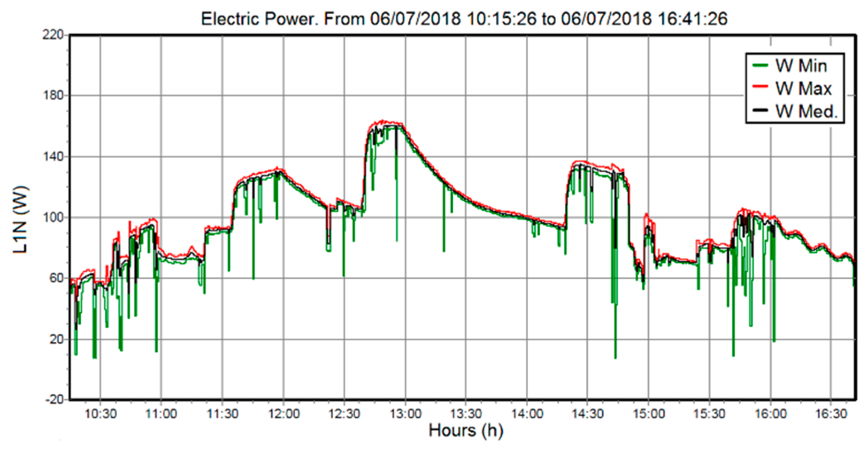The image size is (868, 450).
Task: Click the 13:00 x-axis tick label
Action: coord(405,414)
